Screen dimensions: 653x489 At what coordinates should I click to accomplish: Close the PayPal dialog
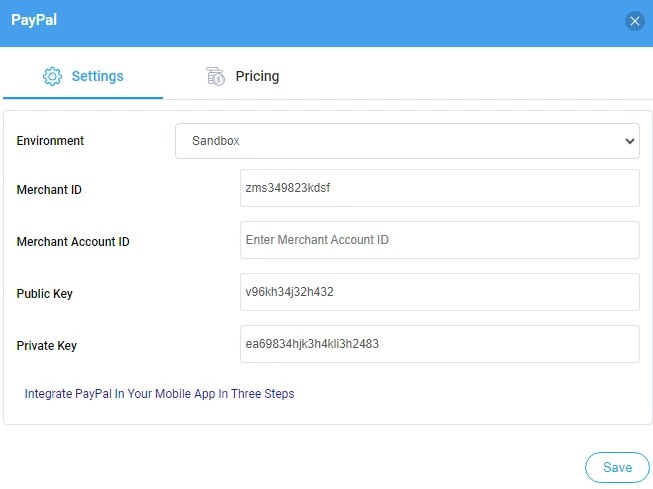pos(635,21)
